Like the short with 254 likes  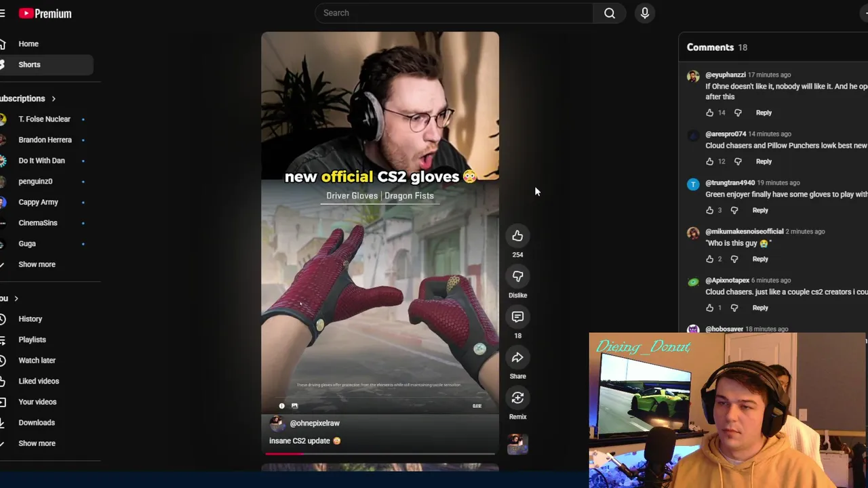pyautogui.click(x=517, y=235)
